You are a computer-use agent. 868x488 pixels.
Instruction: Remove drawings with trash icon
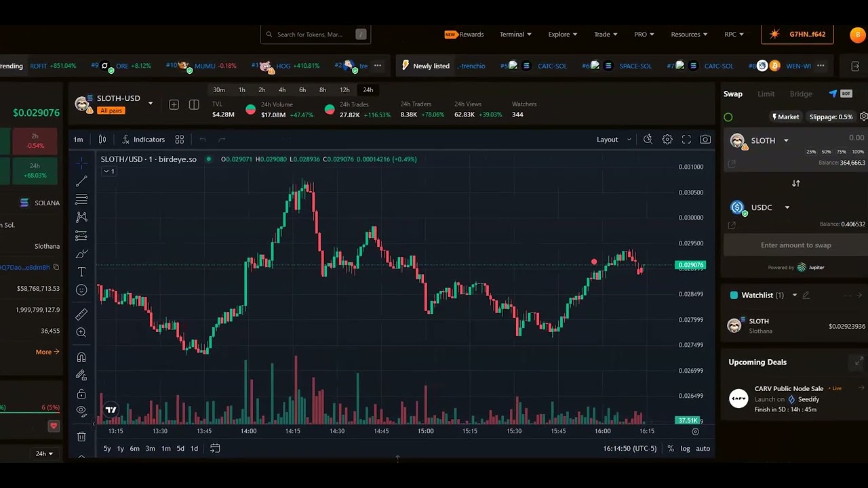81,436
